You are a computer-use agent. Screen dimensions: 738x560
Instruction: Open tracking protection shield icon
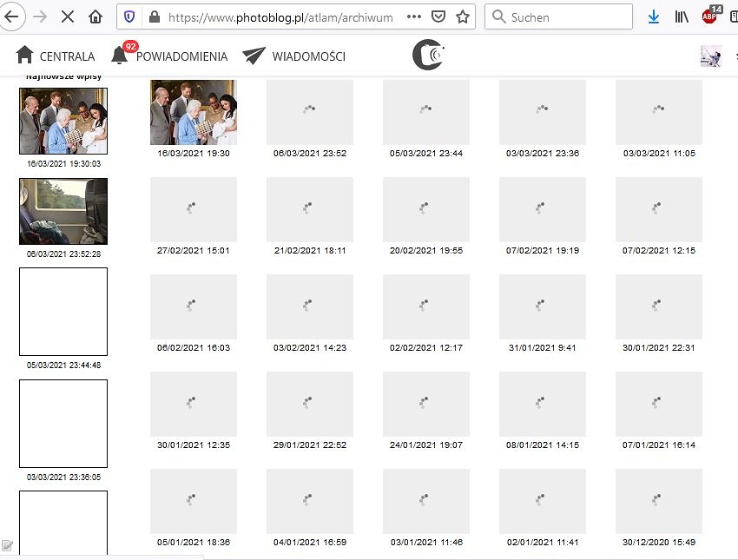click(129, 17)
